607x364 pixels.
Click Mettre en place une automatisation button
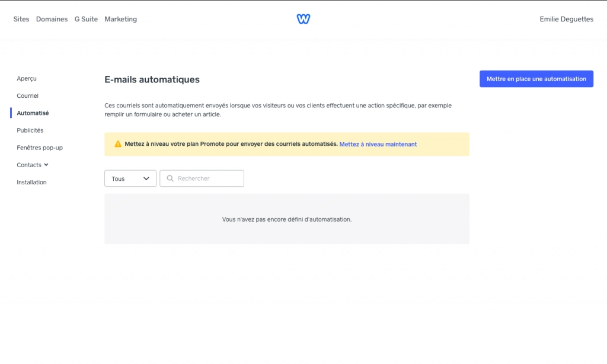pyautogui.click(x=536, y=79)
